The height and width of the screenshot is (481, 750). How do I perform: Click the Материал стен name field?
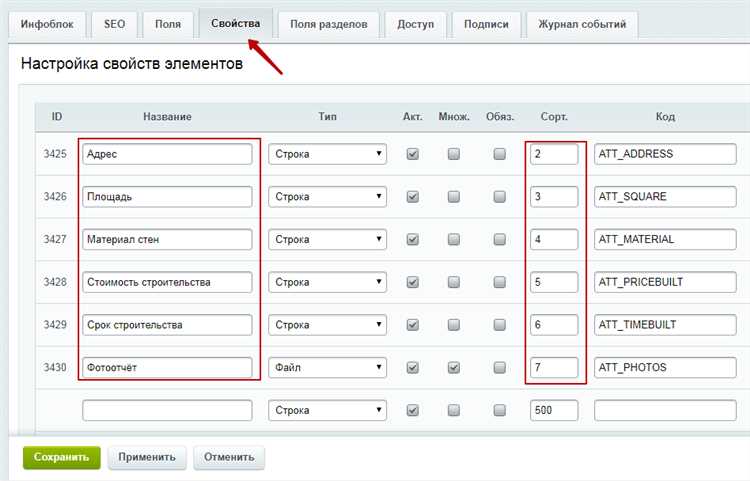point(167,239)
